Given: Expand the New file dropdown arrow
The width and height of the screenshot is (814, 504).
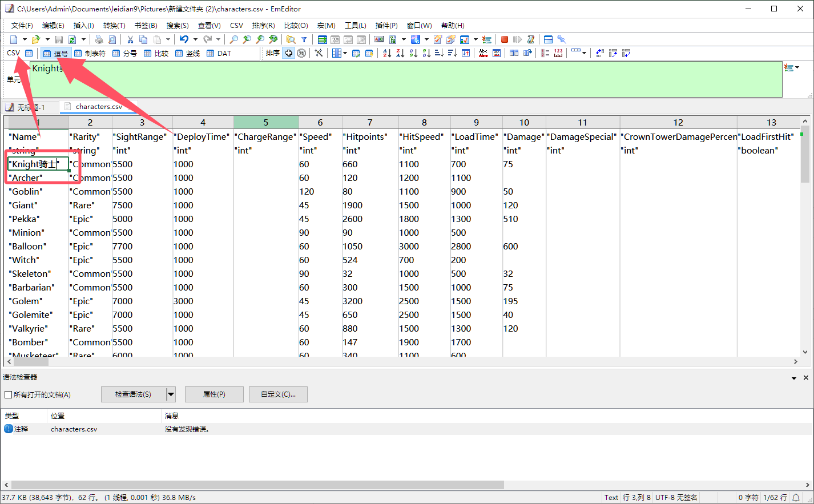Looking at the screenshot, I should click(x=25, y=39).
